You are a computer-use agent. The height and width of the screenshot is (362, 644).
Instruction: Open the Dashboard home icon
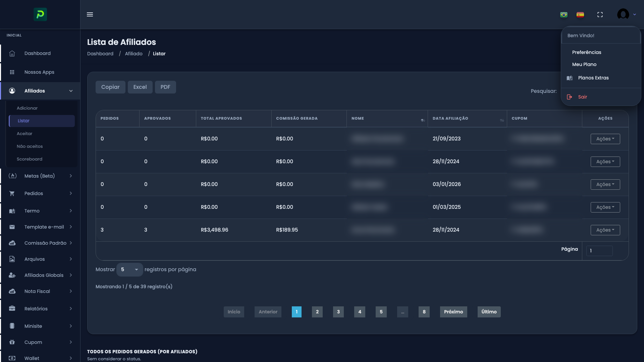(x=12, y=54)
